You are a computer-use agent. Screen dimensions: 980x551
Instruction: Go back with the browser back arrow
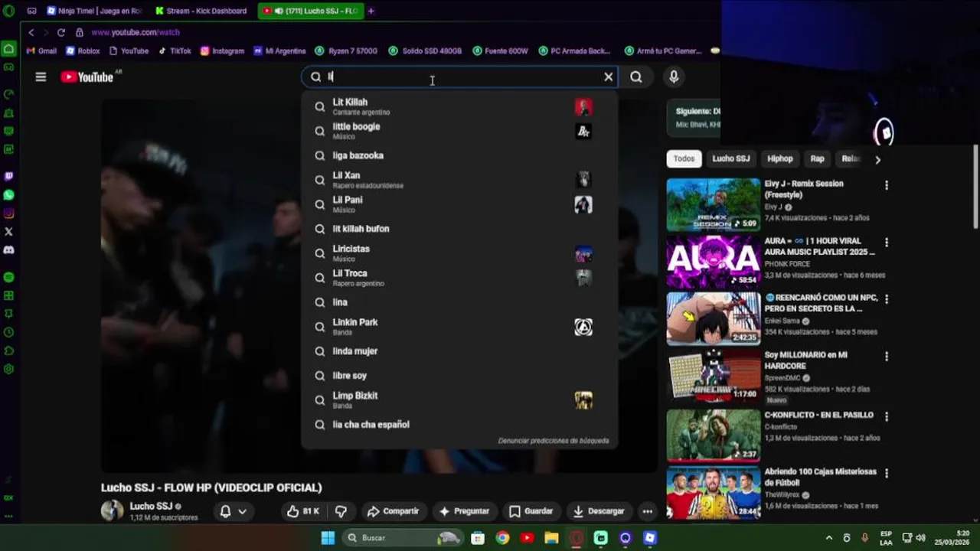[x=31, y=32]
